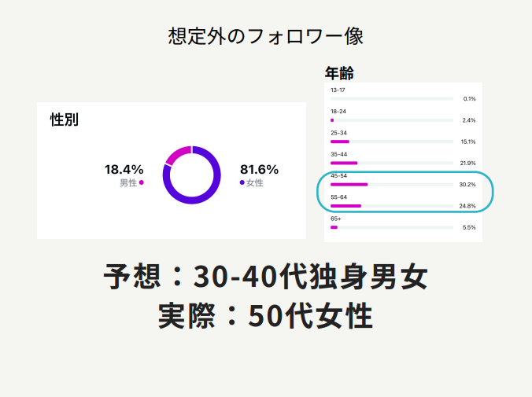Click the 18.4% male percentage label
Viewport: 532px width, 397px height.
tap(124, 169)
